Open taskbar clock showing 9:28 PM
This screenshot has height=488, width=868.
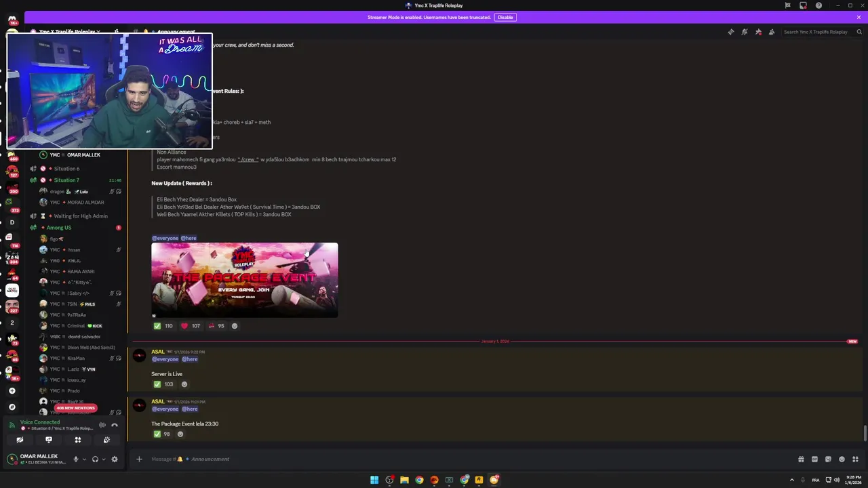pos(853,480)
